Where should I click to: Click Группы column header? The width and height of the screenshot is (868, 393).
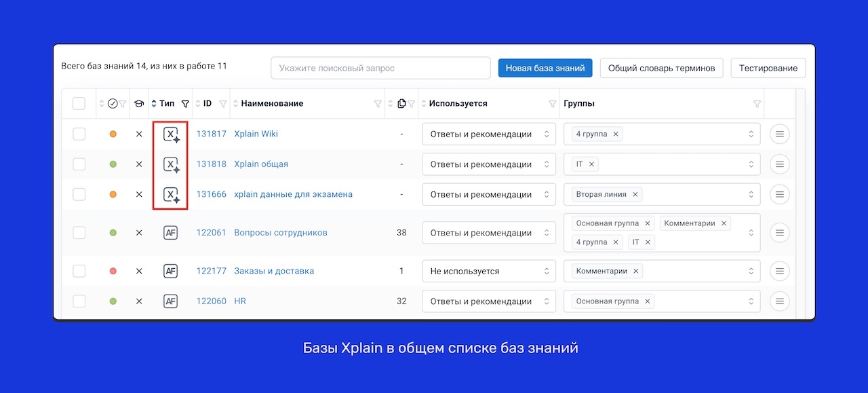[x=579, y=104]
